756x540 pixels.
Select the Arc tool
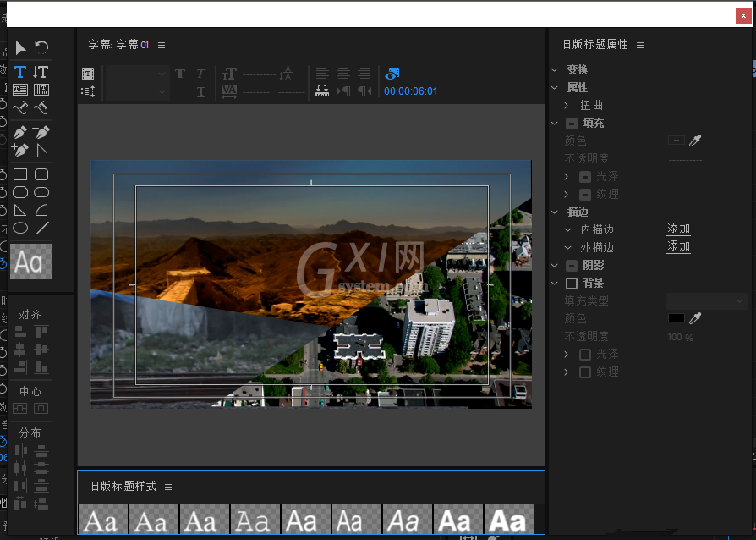[x=41, y=211]
